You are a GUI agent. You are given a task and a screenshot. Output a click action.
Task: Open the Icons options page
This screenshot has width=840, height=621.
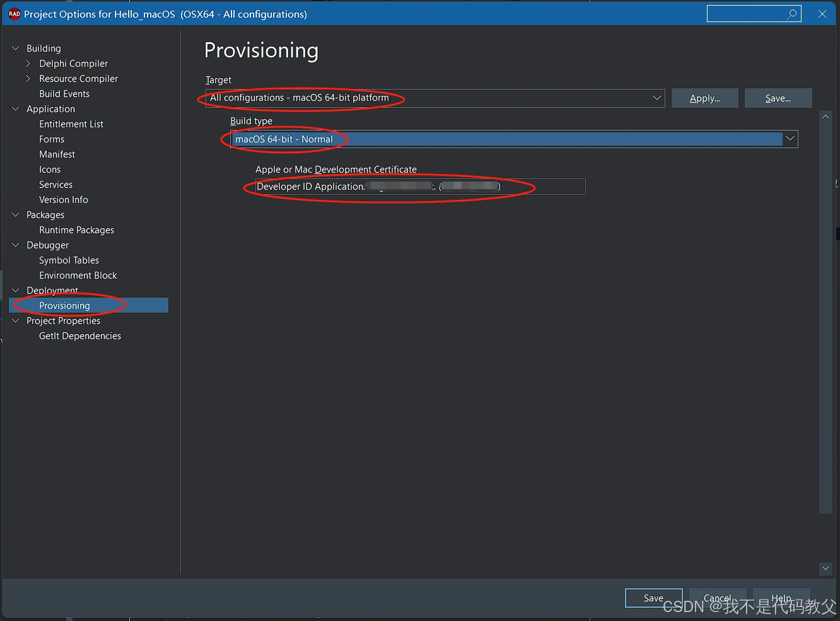click(50, 169)
